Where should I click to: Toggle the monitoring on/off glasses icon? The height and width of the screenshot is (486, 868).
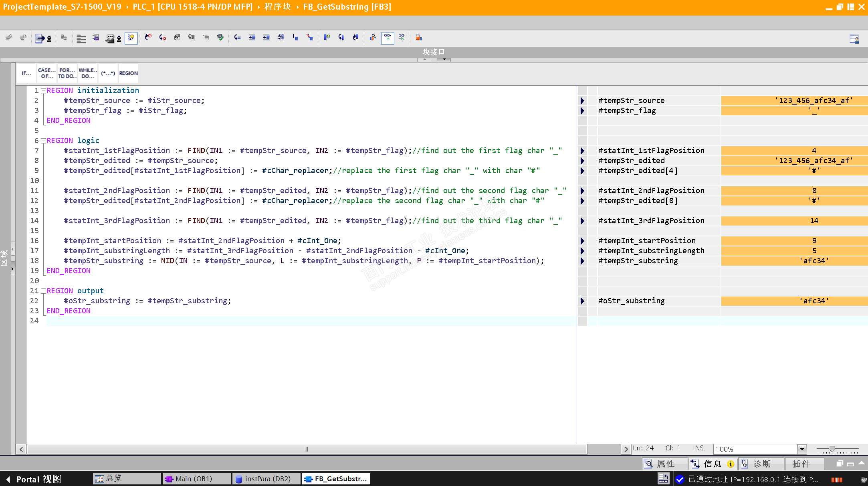(x=388, y=38)
